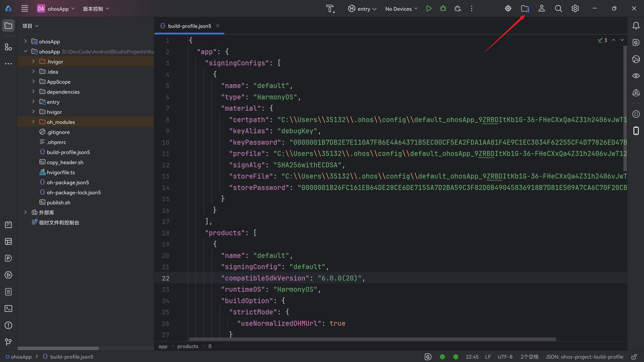Open Git version control sidebar icon
644x362 pixels.
[x=8, y=342]
